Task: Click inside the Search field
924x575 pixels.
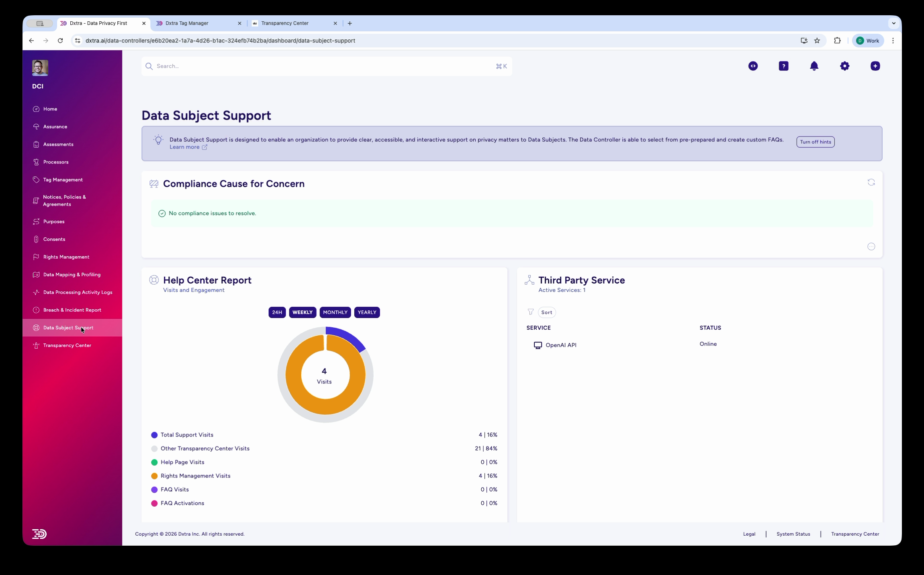Action: pyautogui.click(x=281, y=66)
